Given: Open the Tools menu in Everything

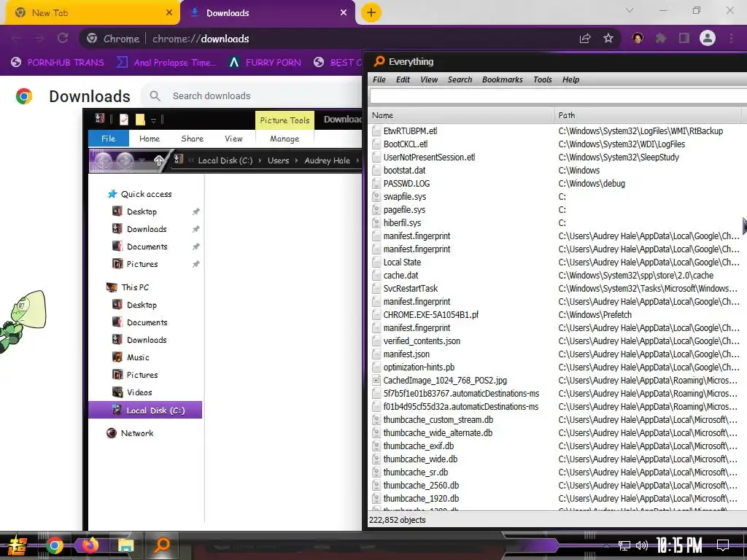Looking at the screenshot, I should click(543, 79).
